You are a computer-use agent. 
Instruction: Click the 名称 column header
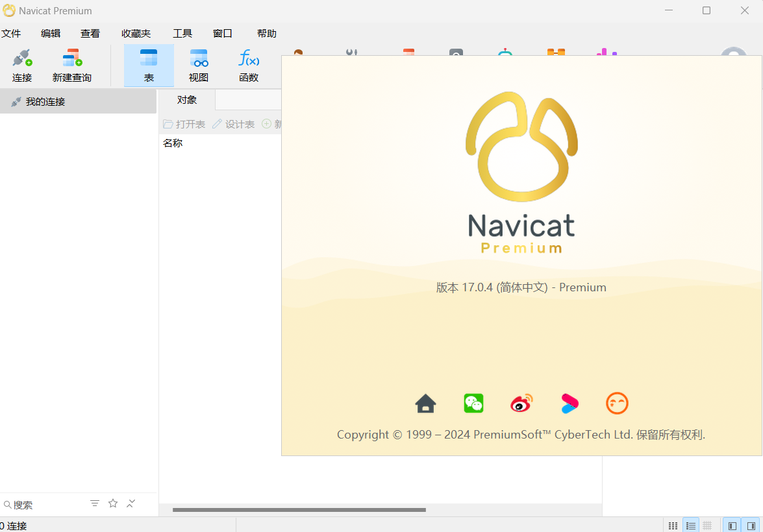tap(173, 143)
